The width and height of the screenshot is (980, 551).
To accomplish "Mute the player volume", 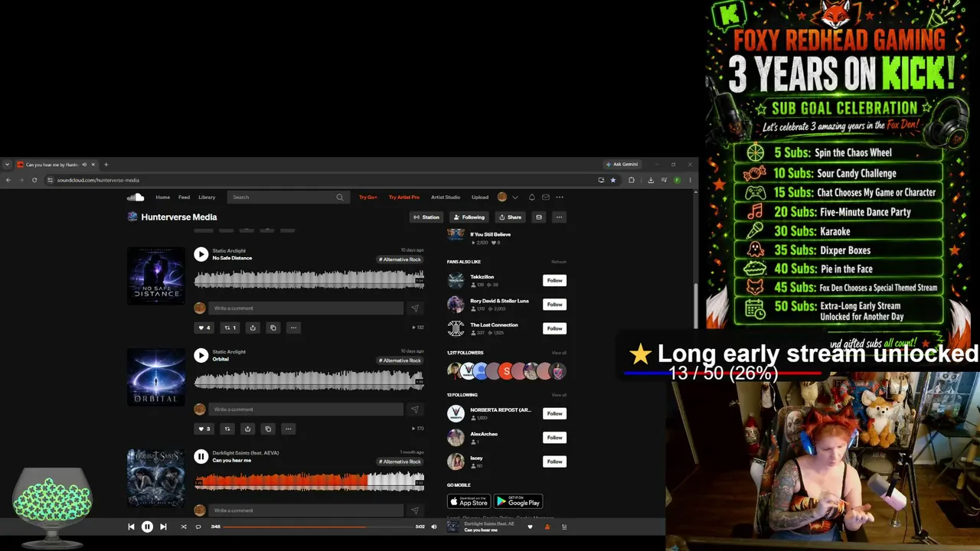I will click(433, 527).
